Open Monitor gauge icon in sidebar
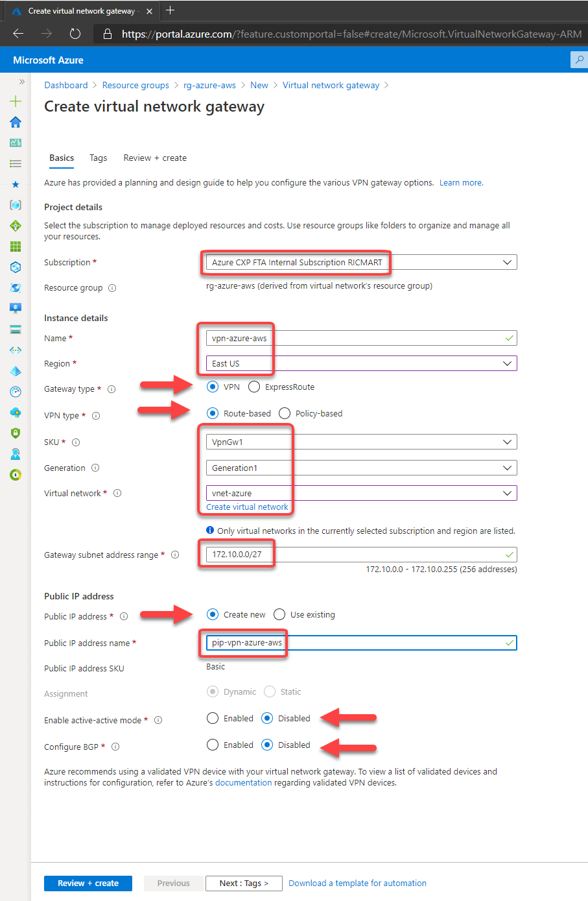 coord(16,392)
